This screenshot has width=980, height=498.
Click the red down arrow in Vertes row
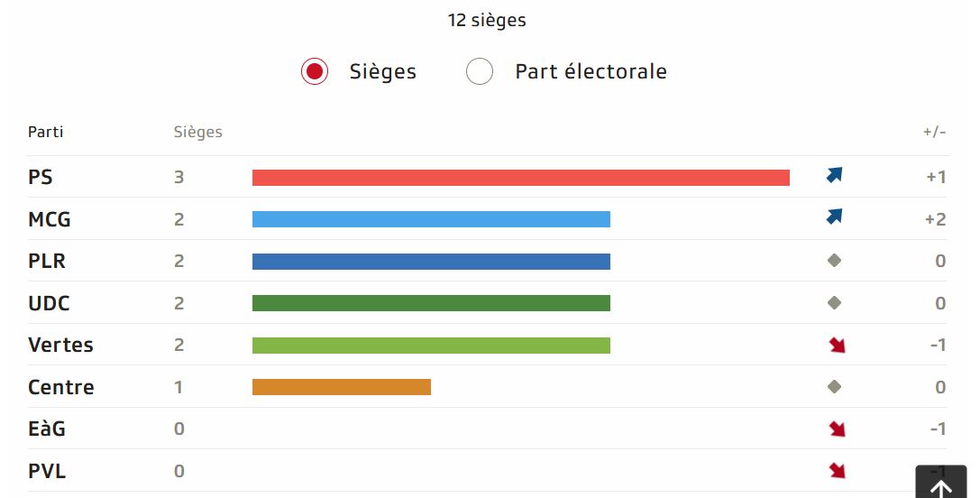pyautogui.click(x=838, y=345)
